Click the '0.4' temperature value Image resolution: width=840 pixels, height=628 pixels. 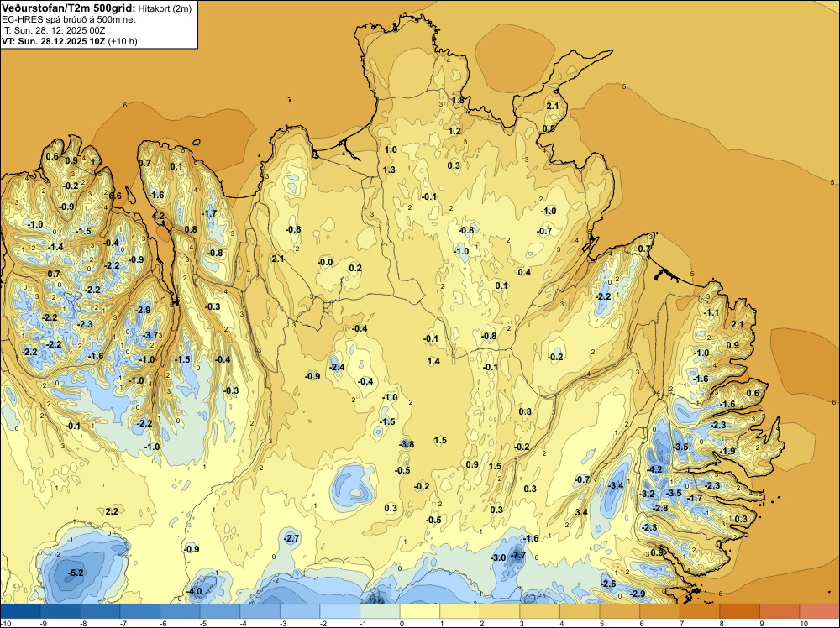click(x=524, y=273)
